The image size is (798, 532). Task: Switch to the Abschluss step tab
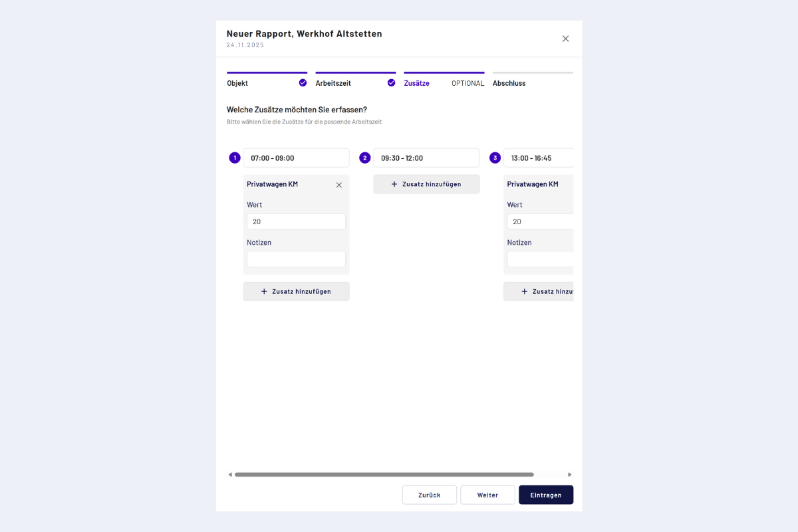pos(509,83)
